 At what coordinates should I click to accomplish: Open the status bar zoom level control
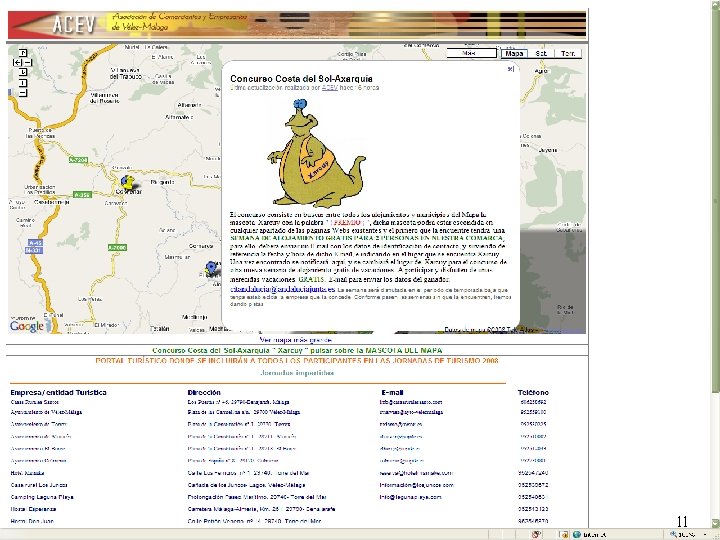pyautogui.click(x=687, y=534)
